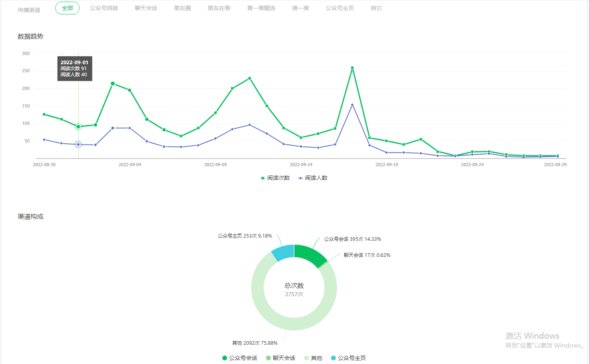Image resolution: width=589 pixels, height=364 pixels.
Task: Click the 2022-09-19 x-axis date label
Action: pos(387,165)
